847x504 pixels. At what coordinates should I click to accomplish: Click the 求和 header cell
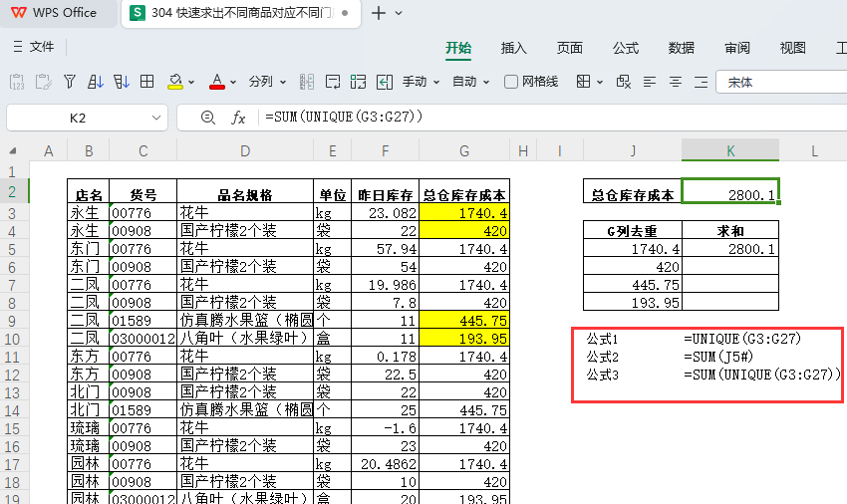click(730, 231)
